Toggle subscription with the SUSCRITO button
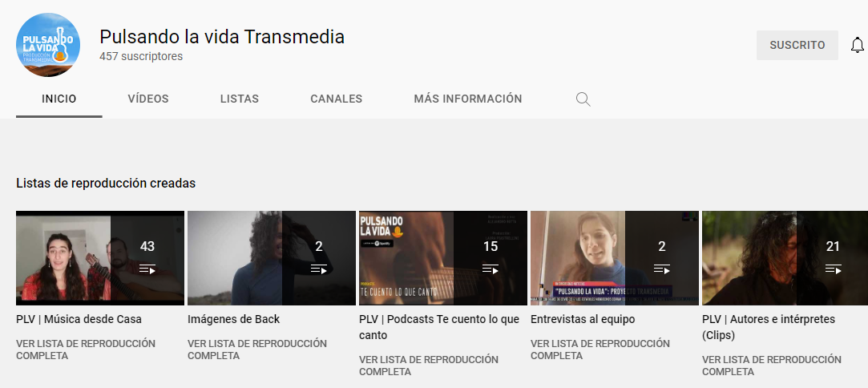This screenshot has width=868, height=388. [797, 46]
